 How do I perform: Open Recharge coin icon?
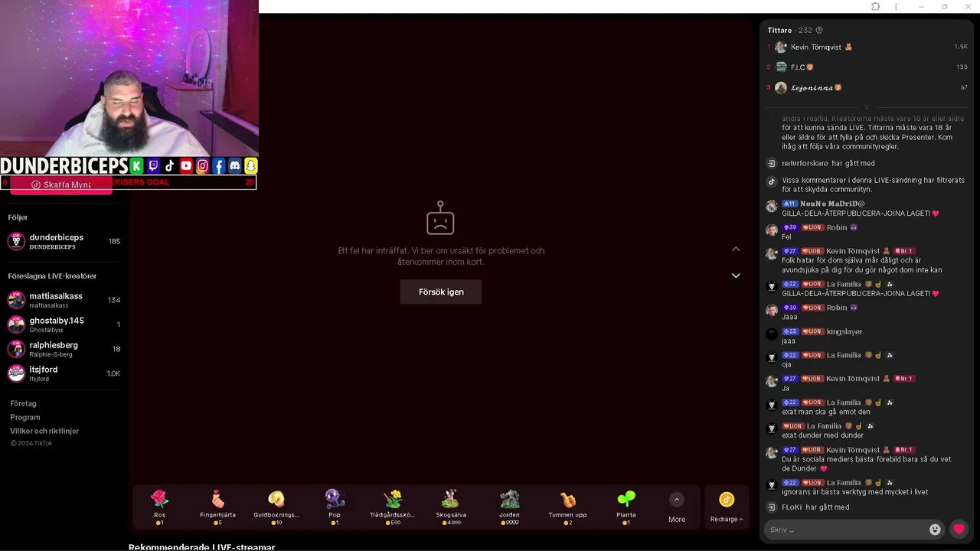[727, 500]
